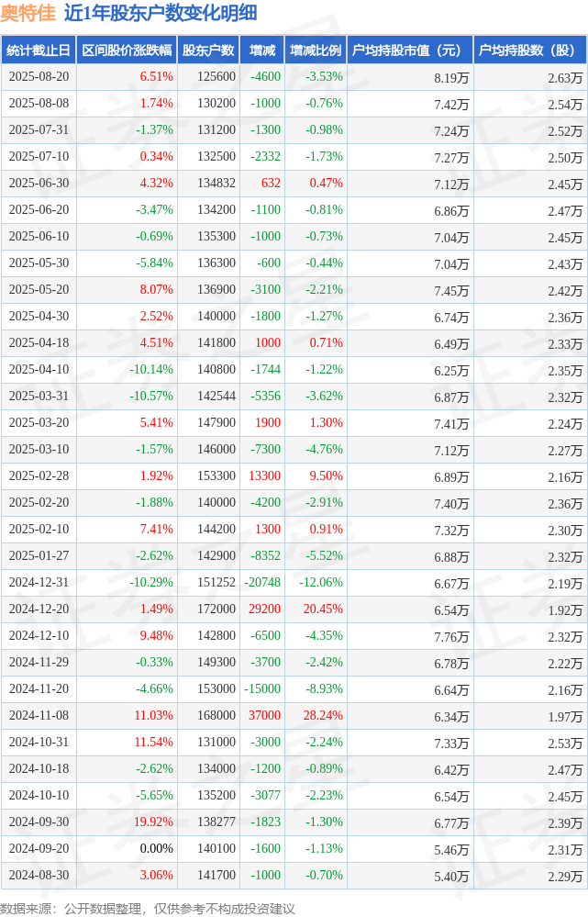This screenshot has height=917, width=588.
Task: Click the 增减比例 column header
Action: tap(316, 50)
